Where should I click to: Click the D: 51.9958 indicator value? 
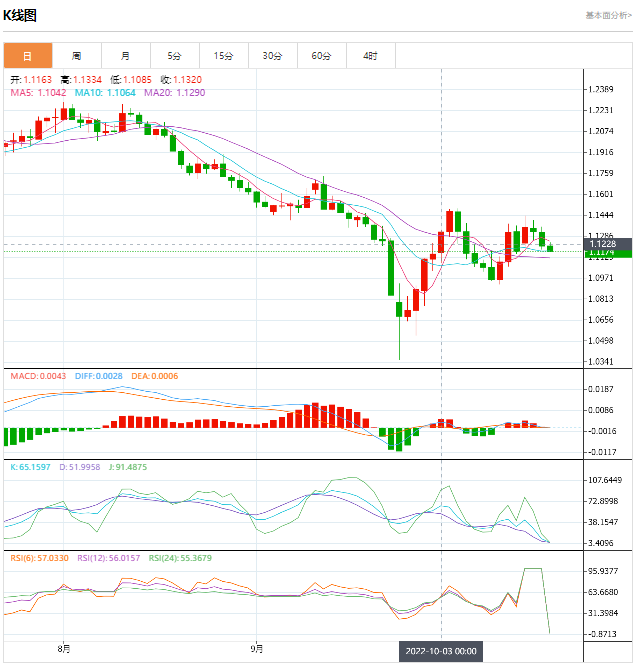click(80, 467)
